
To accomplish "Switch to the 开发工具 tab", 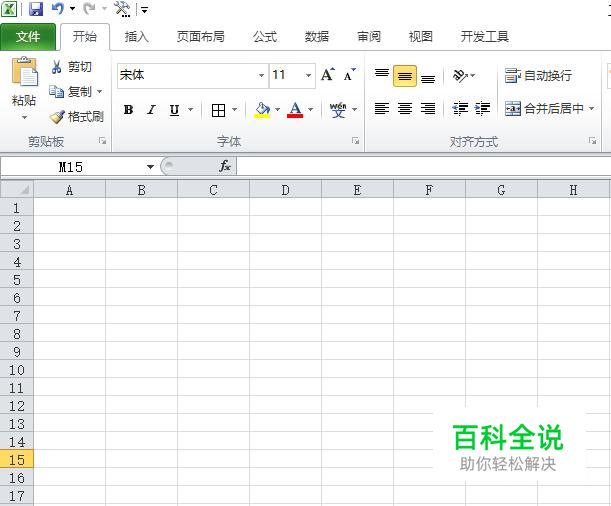I will 484,37.
